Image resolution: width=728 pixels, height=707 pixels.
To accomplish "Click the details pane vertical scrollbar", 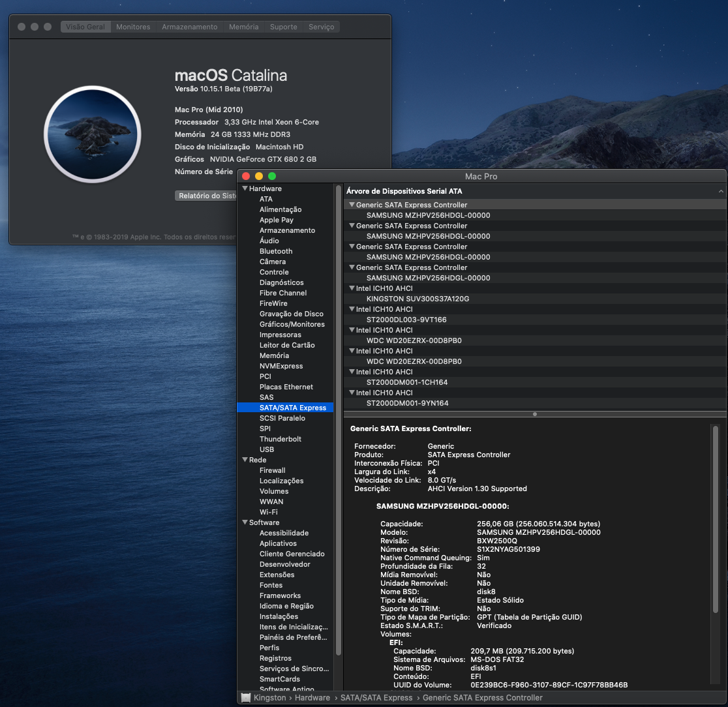I will [716, 519].
